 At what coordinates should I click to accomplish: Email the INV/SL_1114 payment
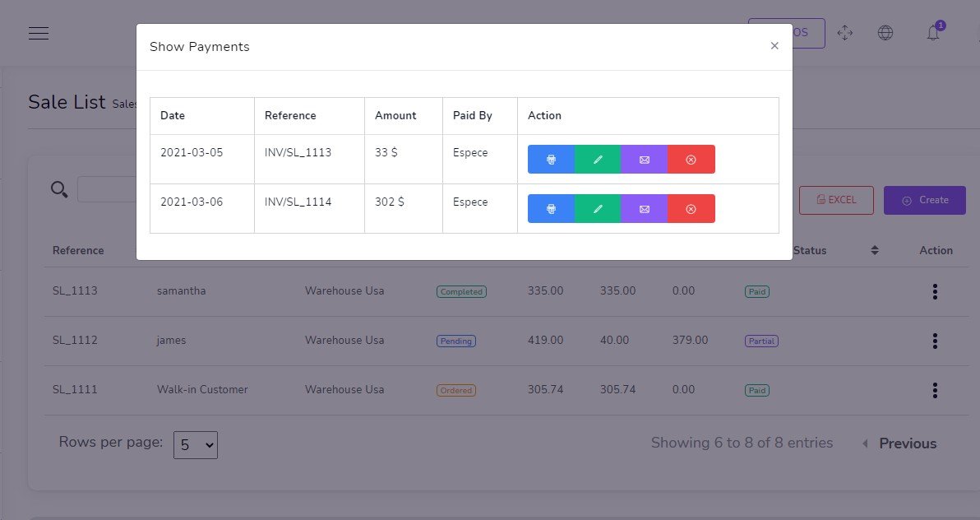tap(645, 209)
